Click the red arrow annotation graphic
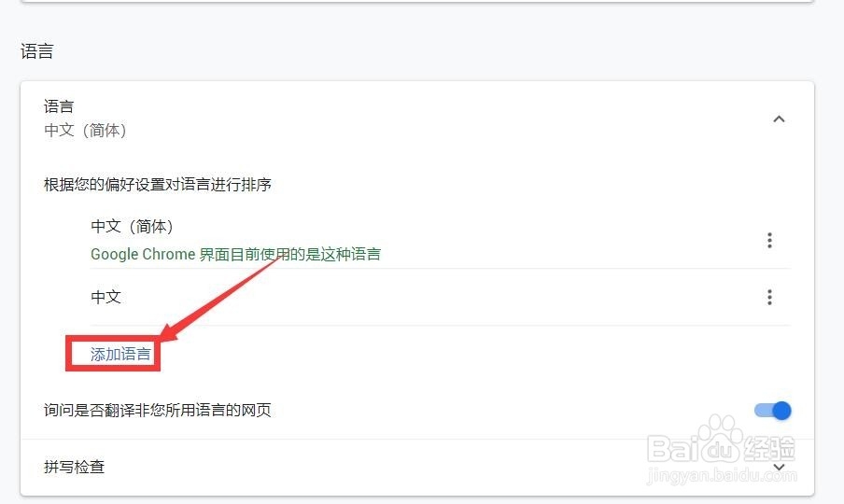The height and width of the screenshot is (504, 844). pos(221,299)
